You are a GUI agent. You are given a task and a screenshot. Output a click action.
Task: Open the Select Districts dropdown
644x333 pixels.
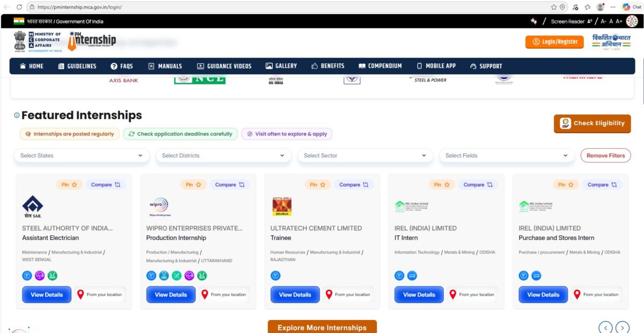coord(223,156)
